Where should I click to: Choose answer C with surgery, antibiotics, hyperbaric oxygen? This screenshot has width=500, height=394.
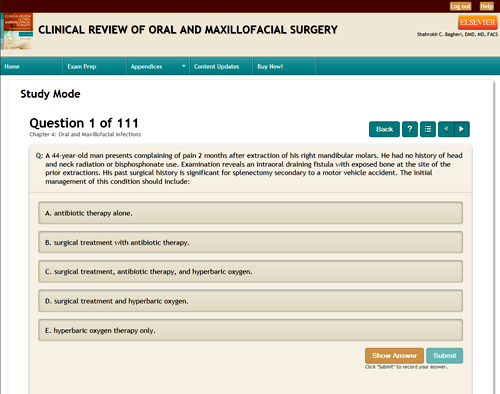point(250,272)
